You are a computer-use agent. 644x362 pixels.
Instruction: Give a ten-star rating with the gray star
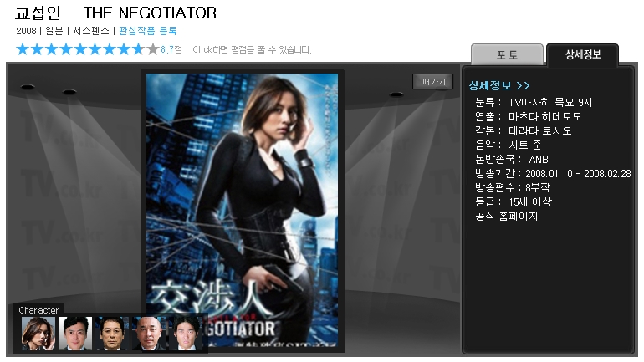(x=152, y=49)
